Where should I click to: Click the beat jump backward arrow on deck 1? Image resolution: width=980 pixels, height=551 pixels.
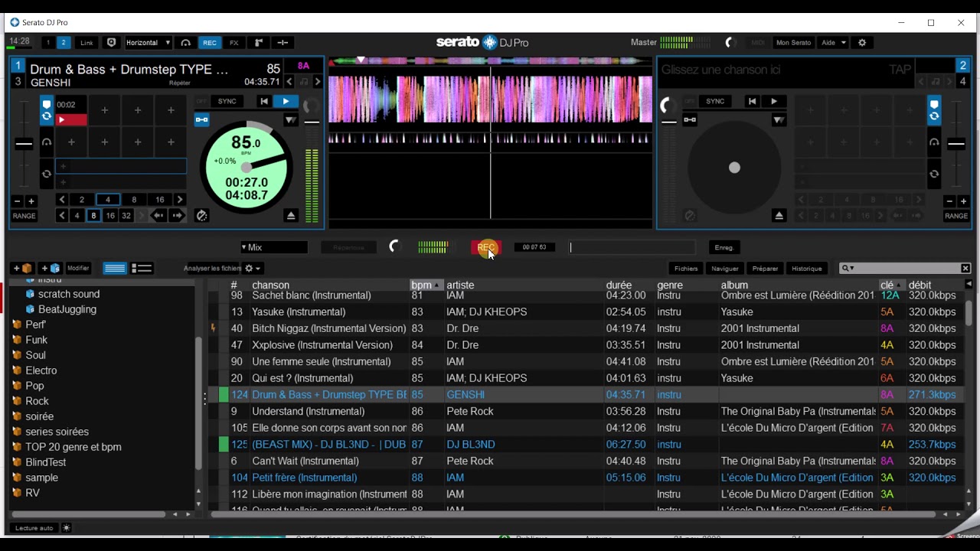pyautogui.click(x=158, y=216)
